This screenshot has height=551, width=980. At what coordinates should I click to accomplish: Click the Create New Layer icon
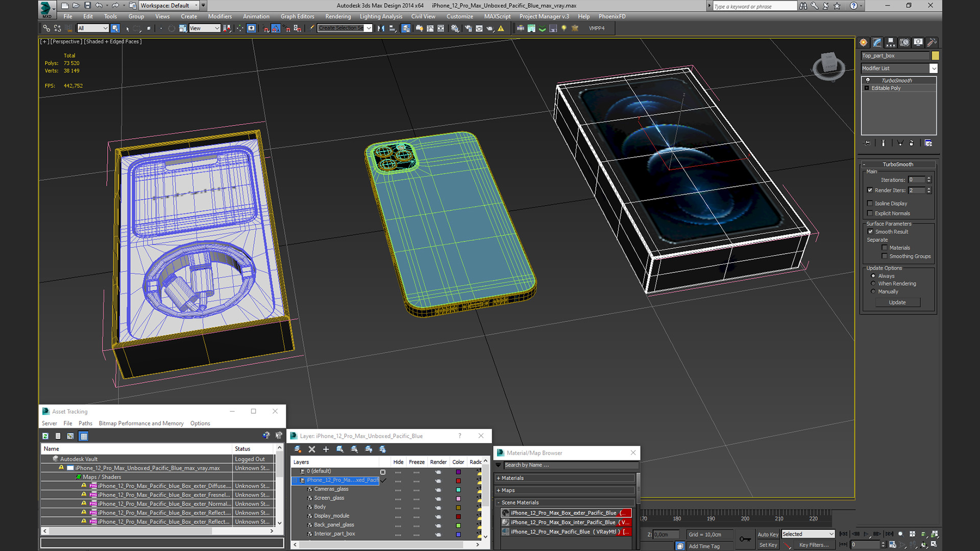298,449
